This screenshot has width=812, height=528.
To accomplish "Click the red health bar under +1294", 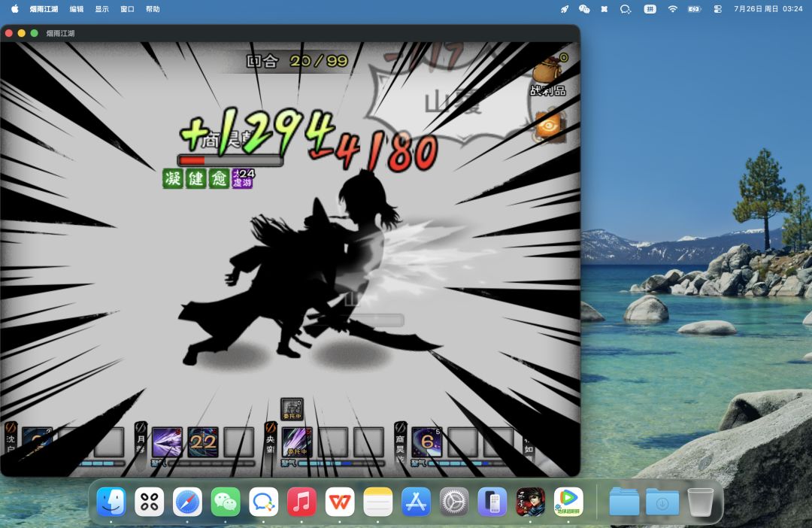I will coord(230,160).
